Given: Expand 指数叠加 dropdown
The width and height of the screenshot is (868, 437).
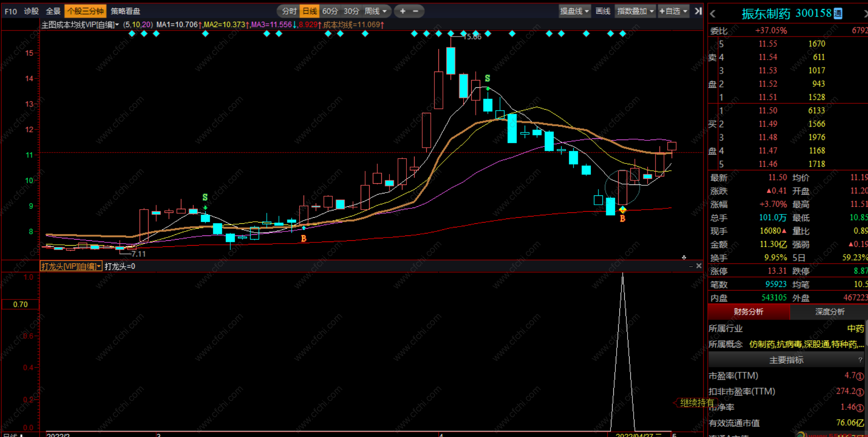Looking at the screenshot, I should (x=635, y=11).
